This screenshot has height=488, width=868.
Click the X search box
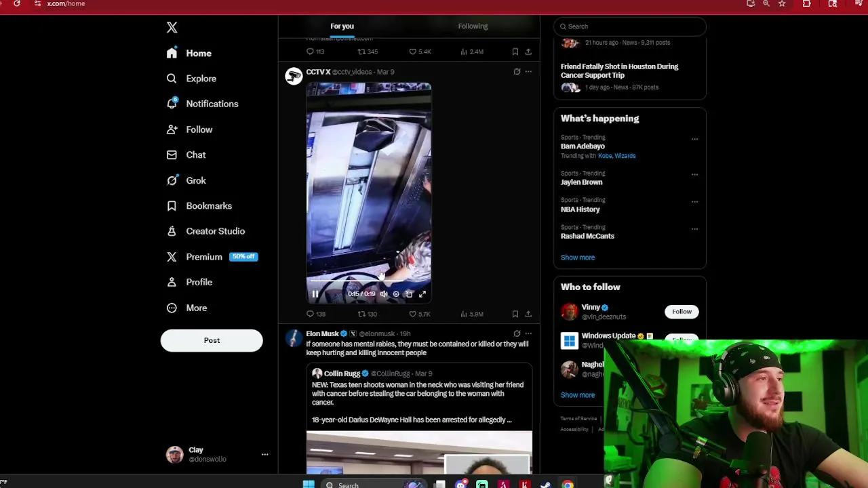tap(630, 26)
